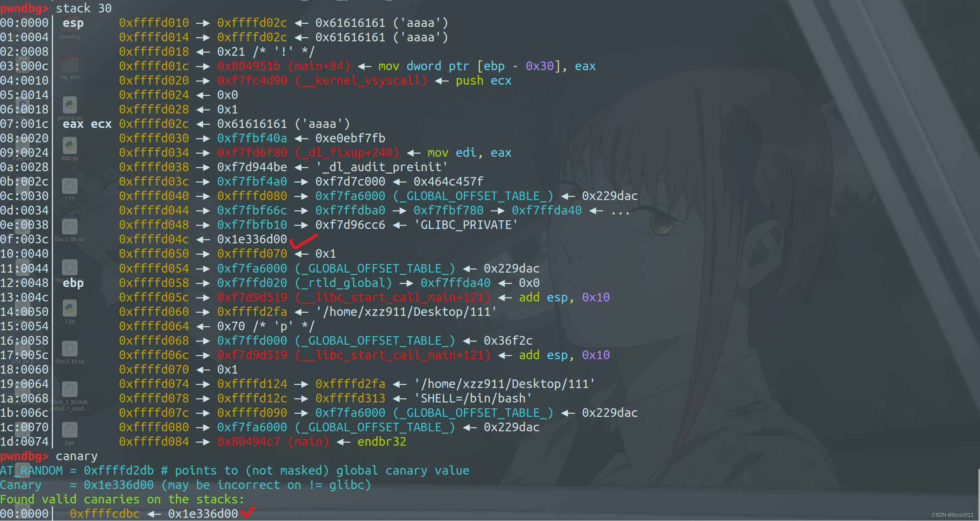Select the 888.py Python file icon
Viewport: 980px width, 521px height.
point(70,146)
